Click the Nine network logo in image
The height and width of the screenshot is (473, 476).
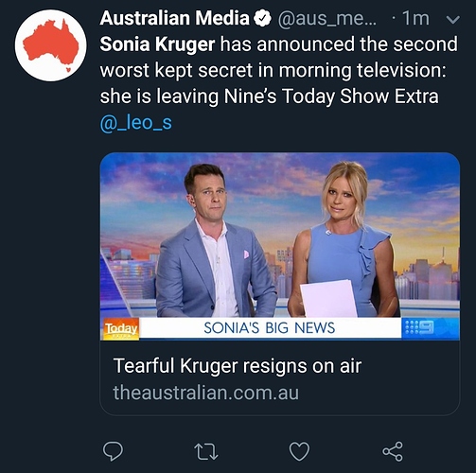tap(419, 327)
